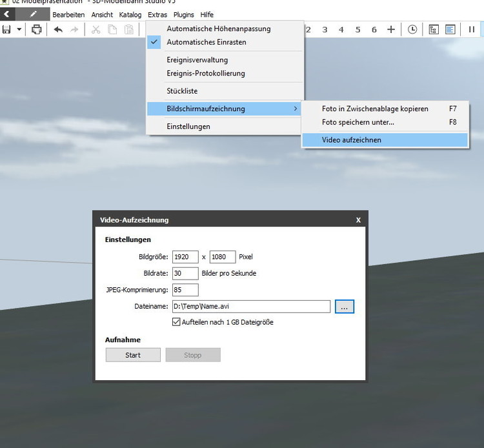The image size is (484, 448).
Task: Enable Automatische Höhenanpassung
Action: coord(218,28)
